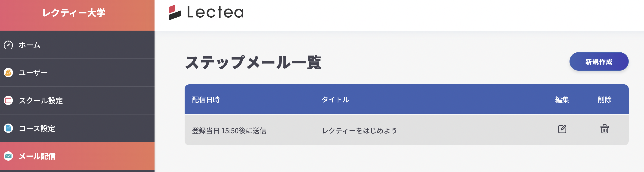The height and width of the screenshot is (172, 644).
Task: Select メール配信 in the sidebar
Action: [x=37, y=156]
